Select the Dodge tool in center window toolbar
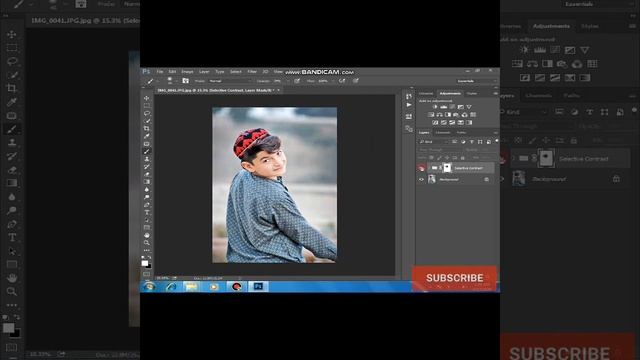The image size is (640, 360). click(x=147, y=197)
